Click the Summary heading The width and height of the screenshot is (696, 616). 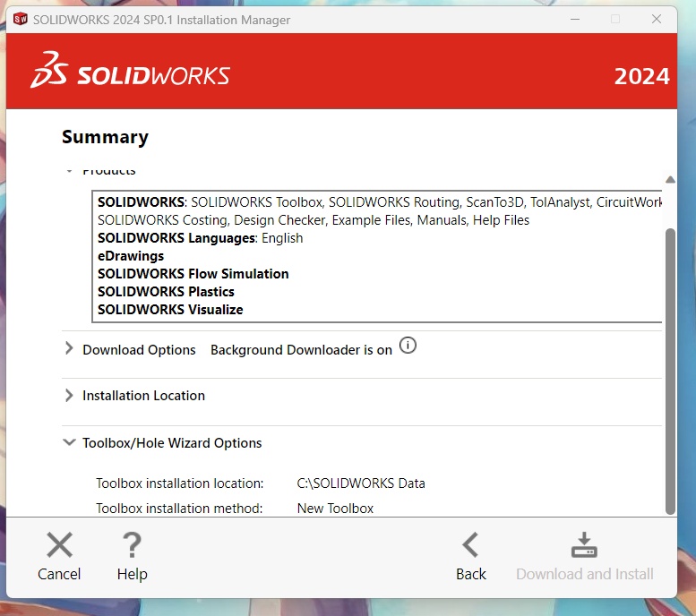click(x=105, y=137)
